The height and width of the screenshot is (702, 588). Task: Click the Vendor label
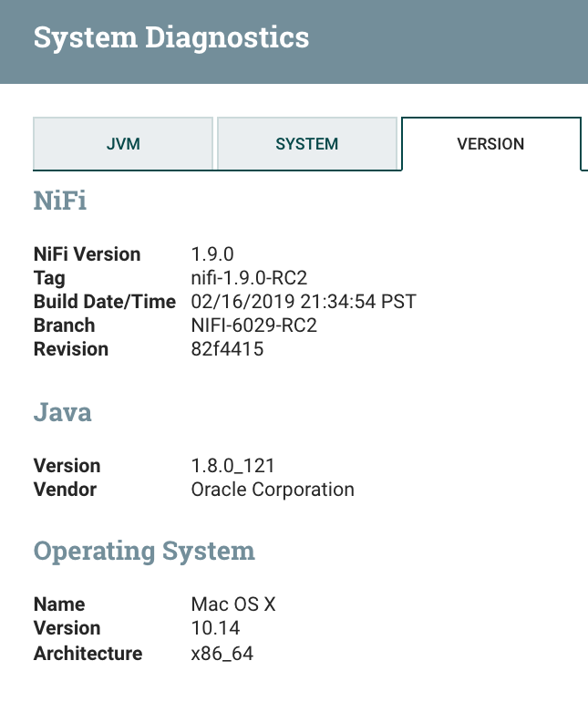(65, 490)
